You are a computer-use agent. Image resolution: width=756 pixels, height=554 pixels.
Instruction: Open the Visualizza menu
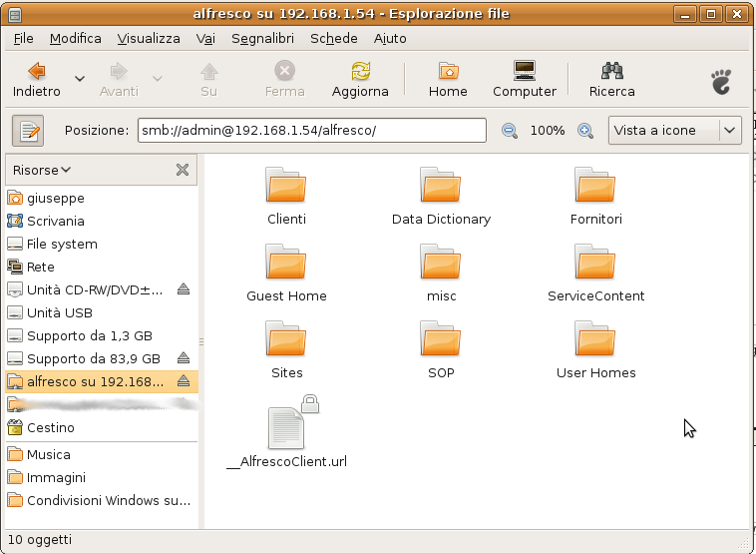tap(149, 39)
